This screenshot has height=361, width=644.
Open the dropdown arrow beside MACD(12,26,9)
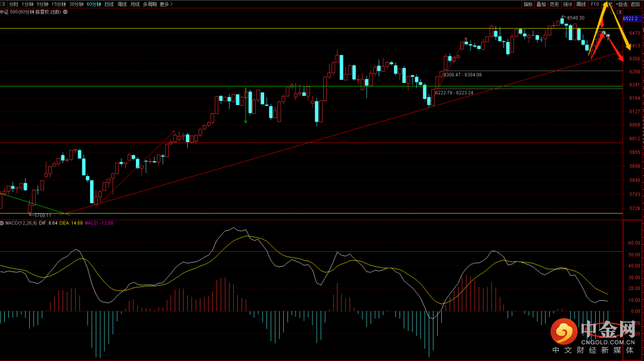point(2,223)
